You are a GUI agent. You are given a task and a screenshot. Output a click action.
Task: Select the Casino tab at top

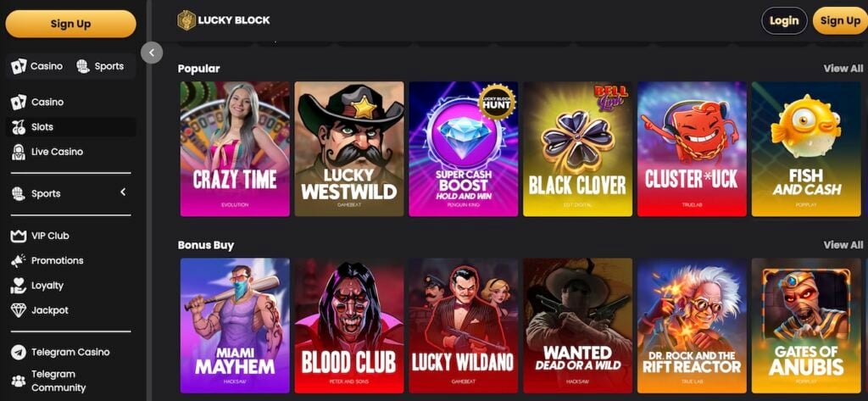[x=37, y=66]
